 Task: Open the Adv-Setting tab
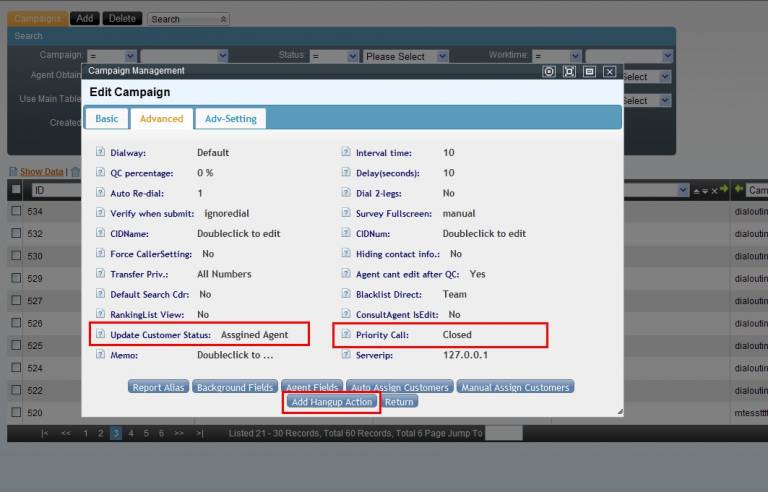pyautogui.click(x=230, y=118)
